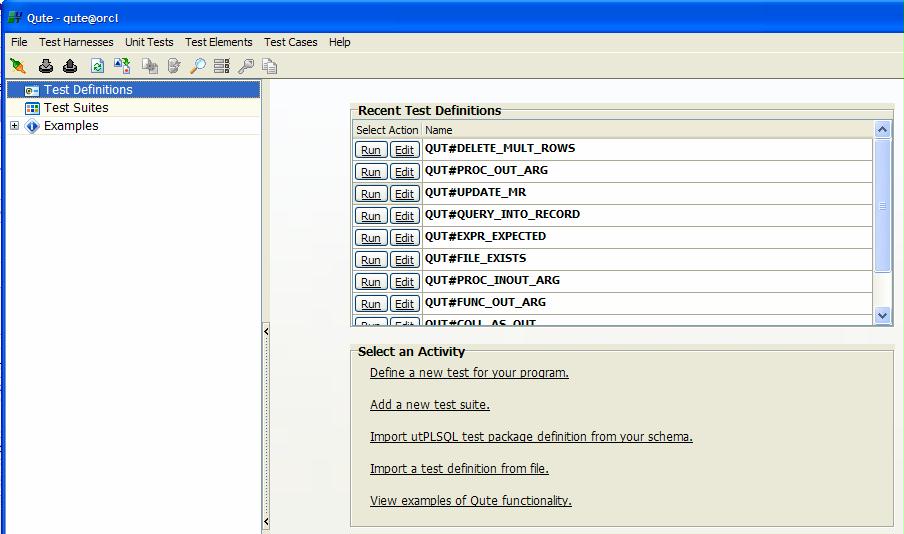Open the Test Cases menu
This screenshot has height=534, width=904.
coord(290,42)
